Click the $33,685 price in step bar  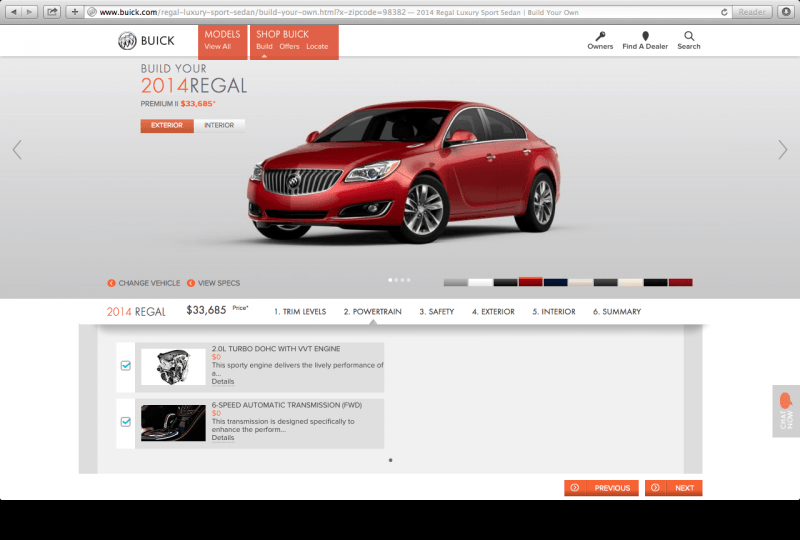tap(206, 310)
